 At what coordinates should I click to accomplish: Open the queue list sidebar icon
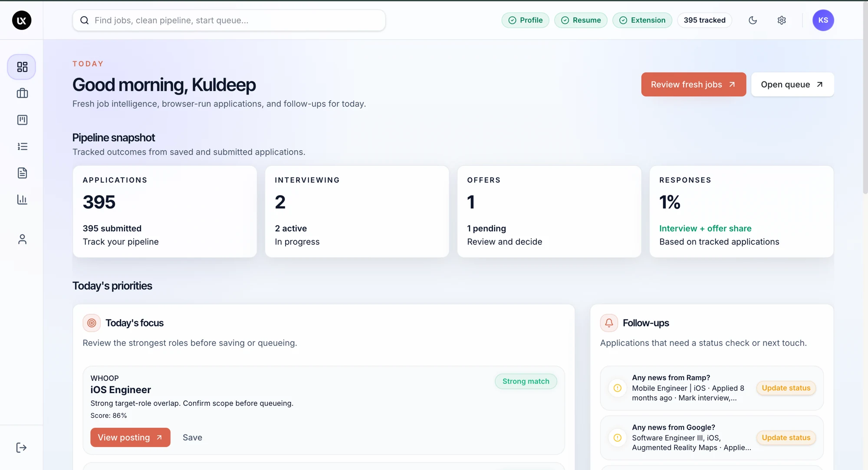(22, 146)
